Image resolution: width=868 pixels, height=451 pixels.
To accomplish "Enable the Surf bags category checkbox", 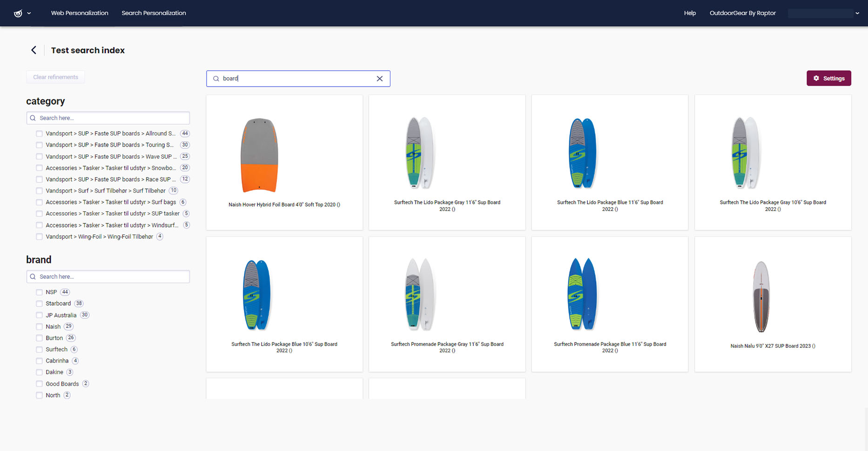I will pyautogui.click(x=39, y=202).
